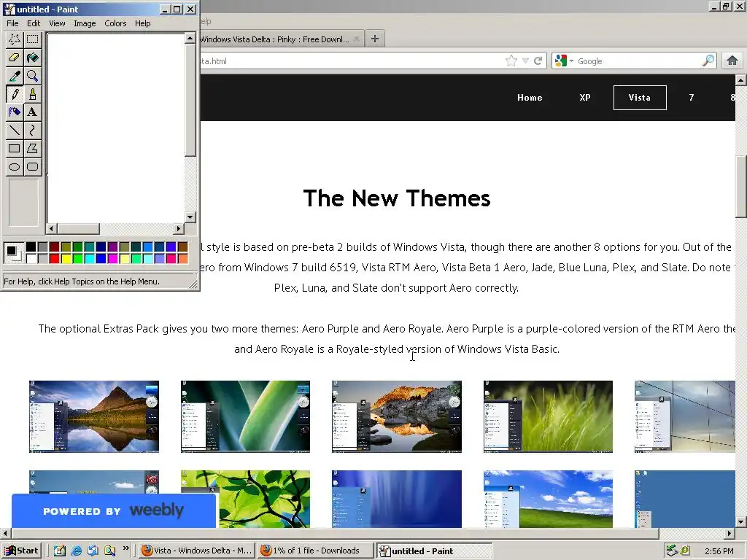This screenshot has height=560, width=747.
Task: Select the Free-Form Select tool in Paint
Action: click(15, 39)
